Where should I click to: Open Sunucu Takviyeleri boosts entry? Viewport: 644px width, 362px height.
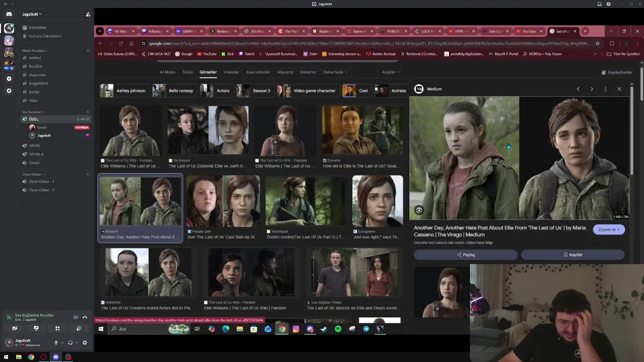pyautogui.click(x=45, y=36)
